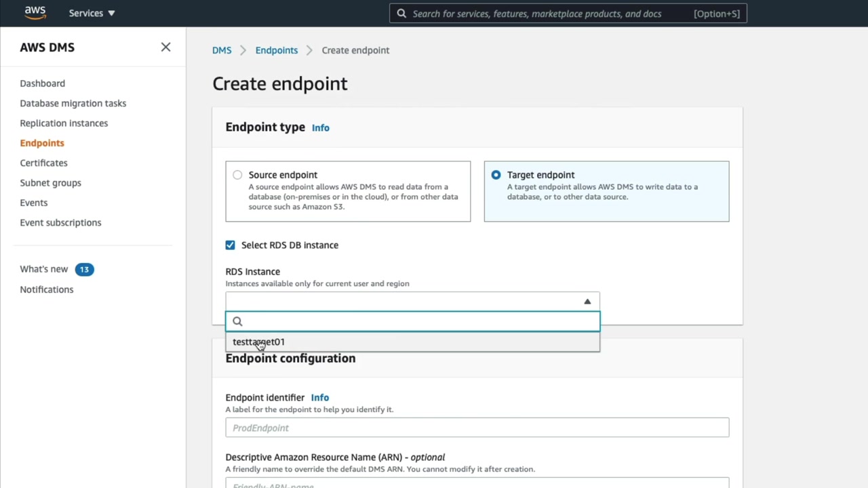Click the AWS logo icon
Image resolution: width=868 pixels, height=488 pixels.
tap(35, 13)
